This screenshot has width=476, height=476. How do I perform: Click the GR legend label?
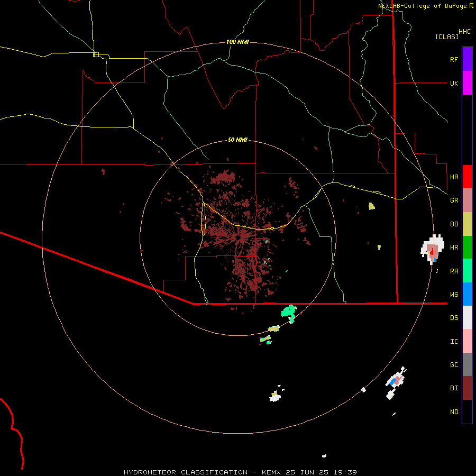pos(454,200)
